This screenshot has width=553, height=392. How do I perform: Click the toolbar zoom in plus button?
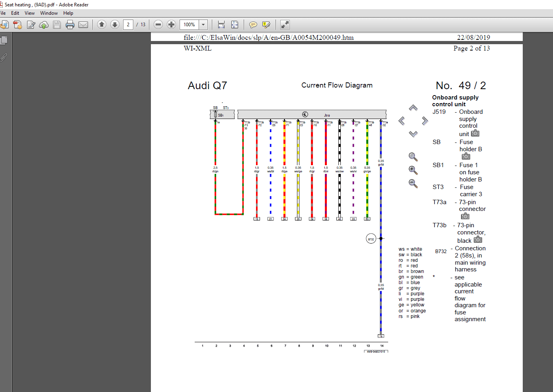(x=171, y=25)
